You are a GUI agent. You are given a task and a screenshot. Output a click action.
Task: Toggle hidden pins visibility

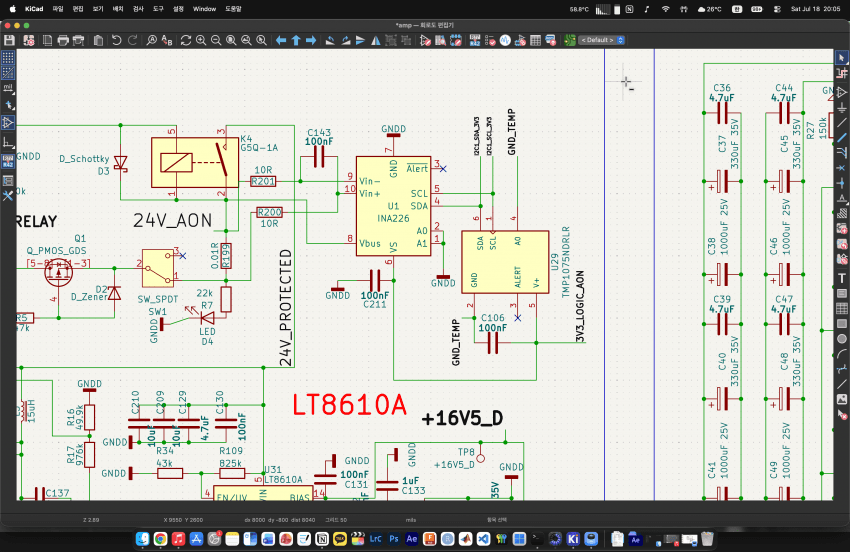[x=8, y=123]
